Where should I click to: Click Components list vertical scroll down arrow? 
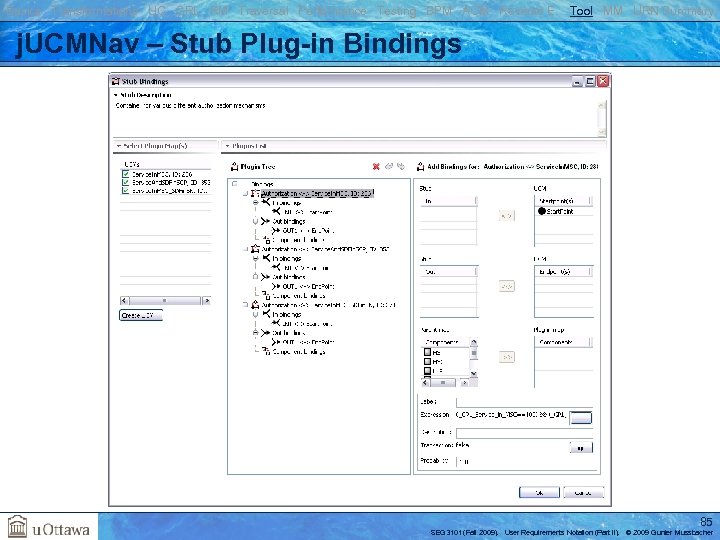(x=473, y=373)
